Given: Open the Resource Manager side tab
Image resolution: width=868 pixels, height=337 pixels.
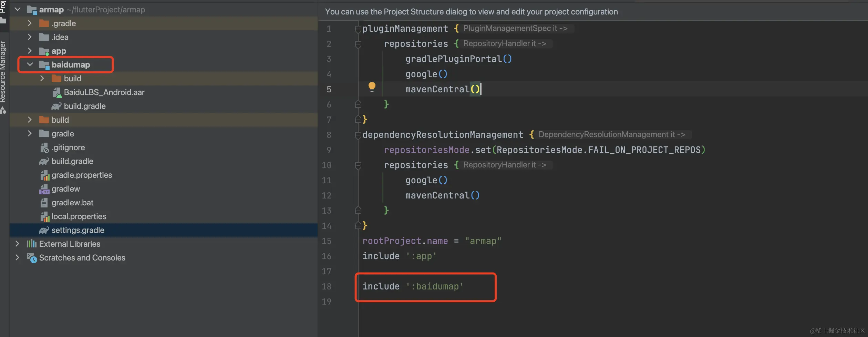Looking at the screenshot, I should 3,72.
